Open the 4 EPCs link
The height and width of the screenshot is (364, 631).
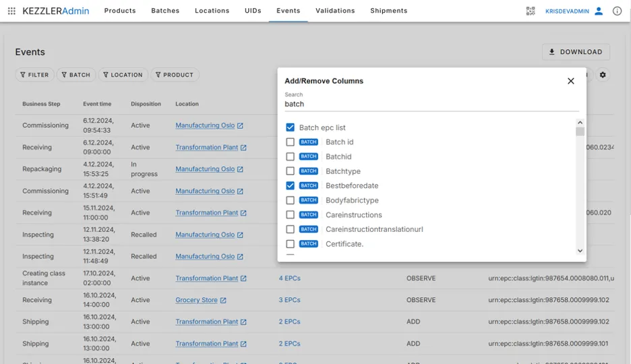click(x=289, y=278)
